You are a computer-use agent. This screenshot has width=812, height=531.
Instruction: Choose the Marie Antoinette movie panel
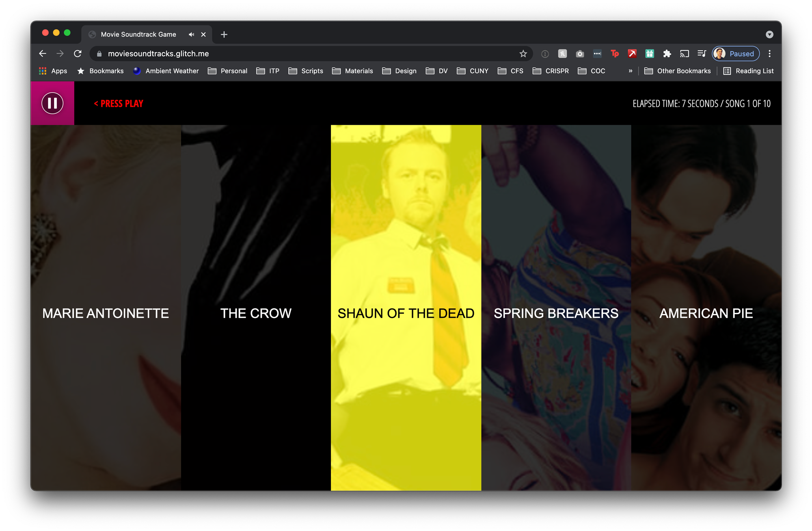[106, 308]
